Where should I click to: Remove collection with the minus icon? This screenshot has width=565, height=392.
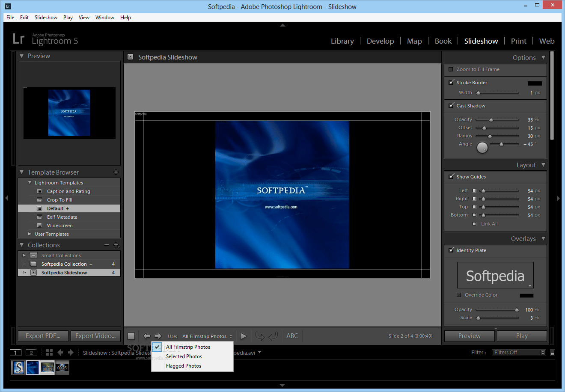[x=107, y=245]
